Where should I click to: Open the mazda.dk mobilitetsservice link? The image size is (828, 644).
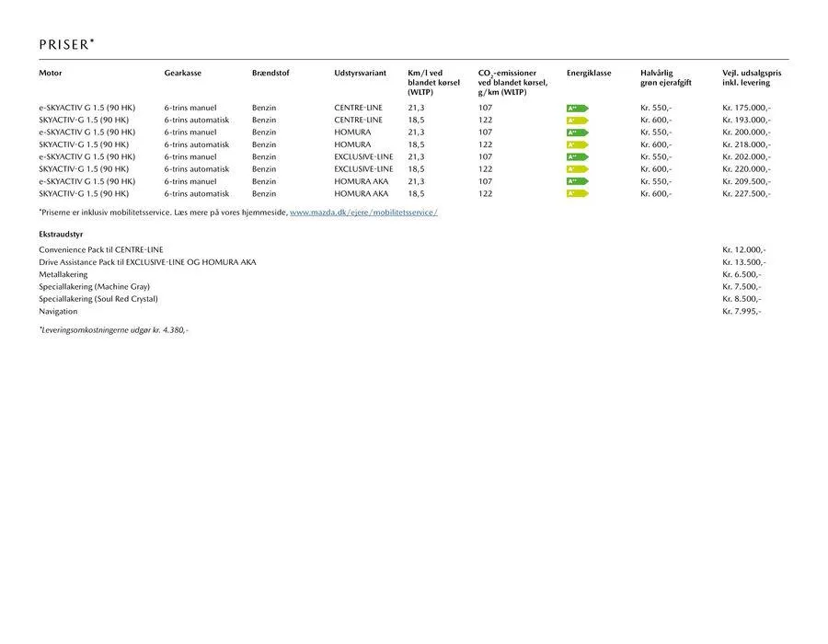coord(363,213)
